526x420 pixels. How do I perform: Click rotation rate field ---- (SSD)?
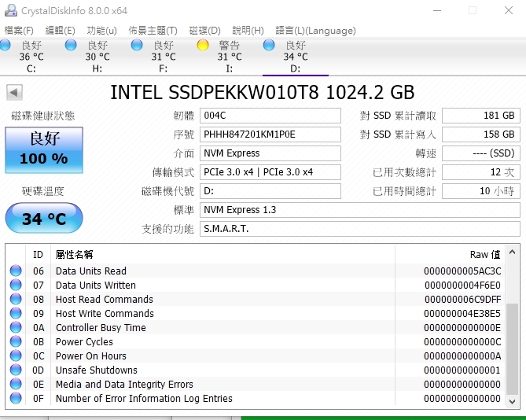(x=481, y=153)
